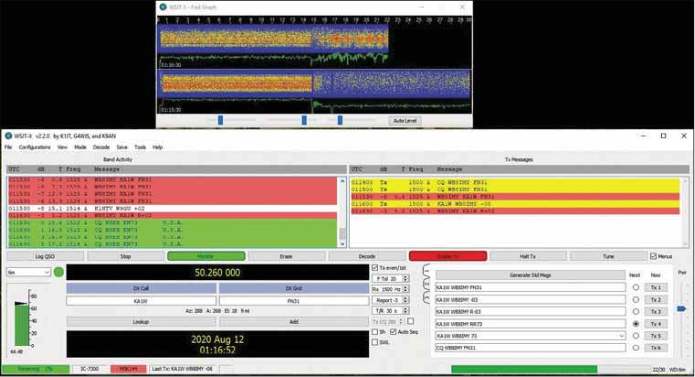Screen dimensions: 695x377
Task: Toggle the green Monitor button
Action: tap(206, 256)
